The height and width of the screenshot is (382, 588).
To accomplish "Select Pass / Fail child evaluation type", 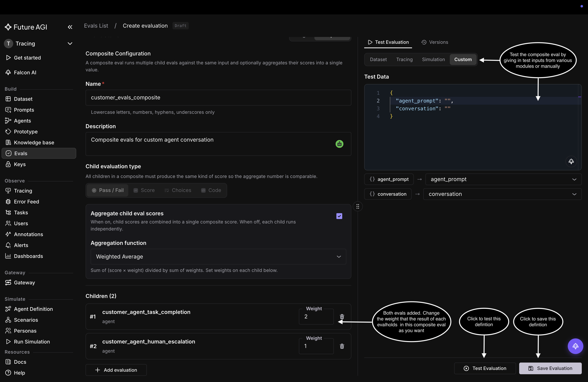I will 108,190.
